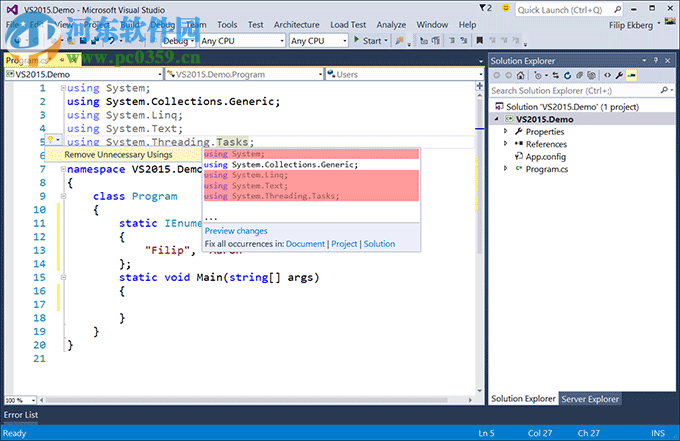
Task: Click the user account picture icon
Action: point(670,22)
